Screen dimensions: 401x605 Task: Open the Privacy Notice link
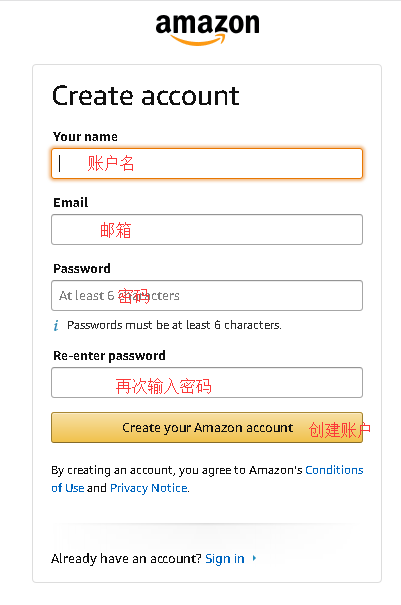149,488
